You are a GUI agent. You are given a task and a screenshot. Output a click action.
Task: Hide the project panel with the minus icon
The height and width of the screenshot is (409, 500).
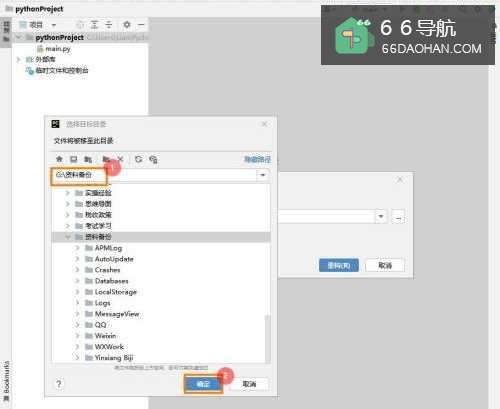141,25
